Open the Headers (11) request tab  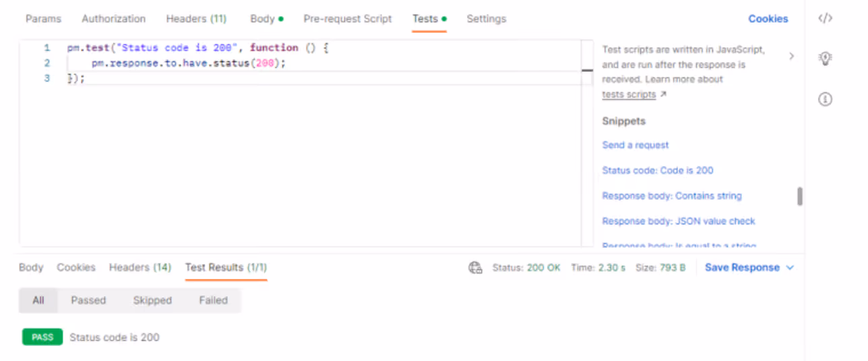pos(196,19)
